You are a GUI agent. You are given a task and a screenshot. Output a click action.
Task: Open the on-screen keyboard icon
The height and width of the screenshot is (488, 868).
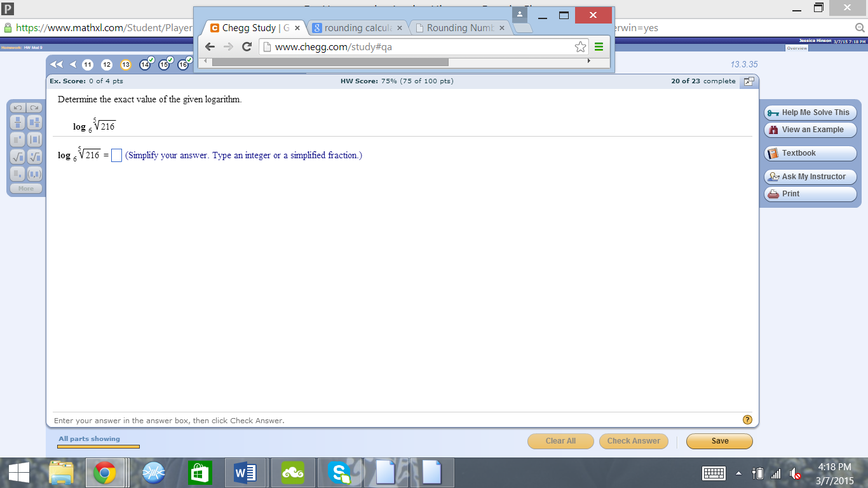coord(714,473)
